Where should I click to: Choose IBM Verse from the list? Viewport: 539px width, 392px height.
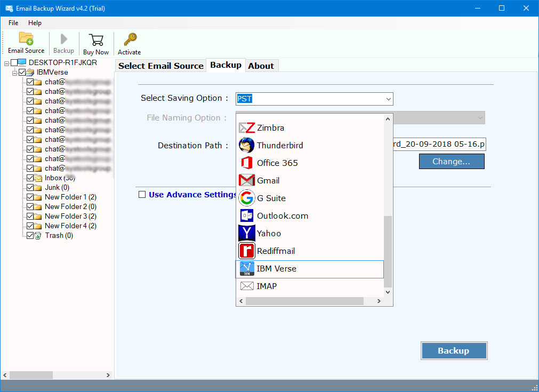(309, 269)
